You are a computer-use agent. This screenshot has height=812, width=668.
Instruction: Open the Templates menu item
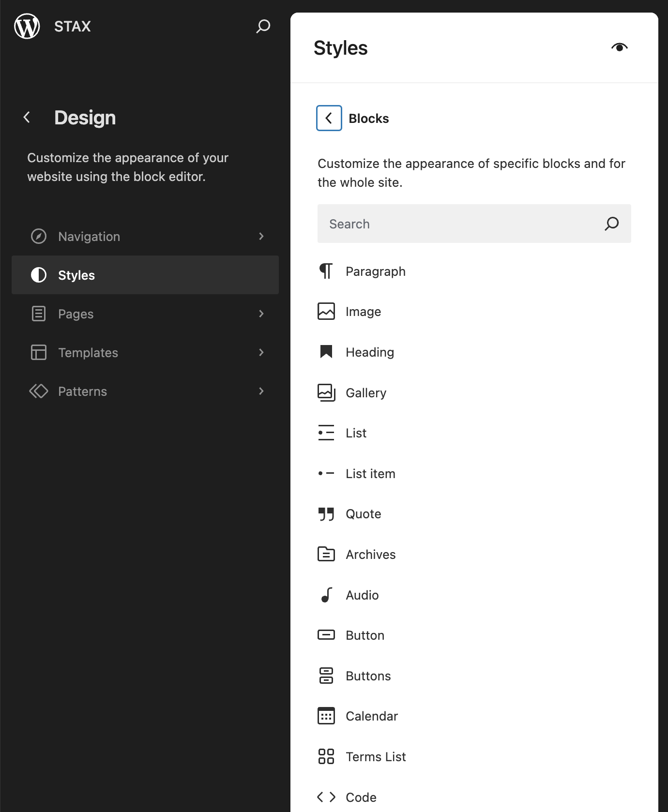pos(145,352)
